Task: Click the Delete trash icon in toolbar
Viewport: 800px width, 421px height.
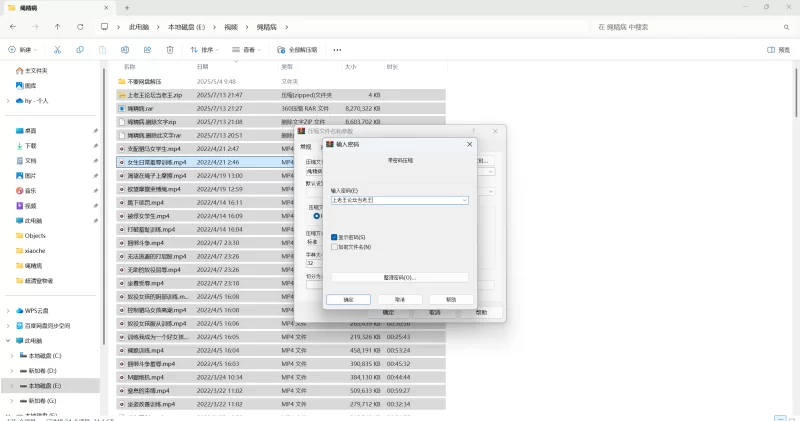Action: click(x=170, y=50)
